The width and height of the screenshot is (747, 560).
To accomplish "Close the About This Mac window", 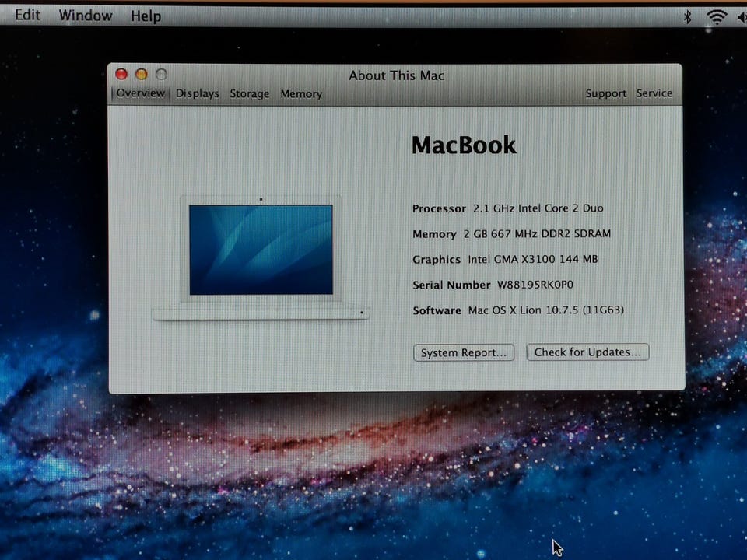I will [121, 74].
